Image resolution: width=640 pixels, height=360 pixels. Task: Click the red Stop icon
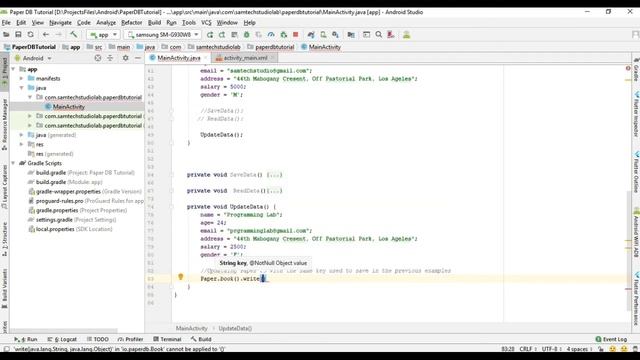tap(296, 35)
